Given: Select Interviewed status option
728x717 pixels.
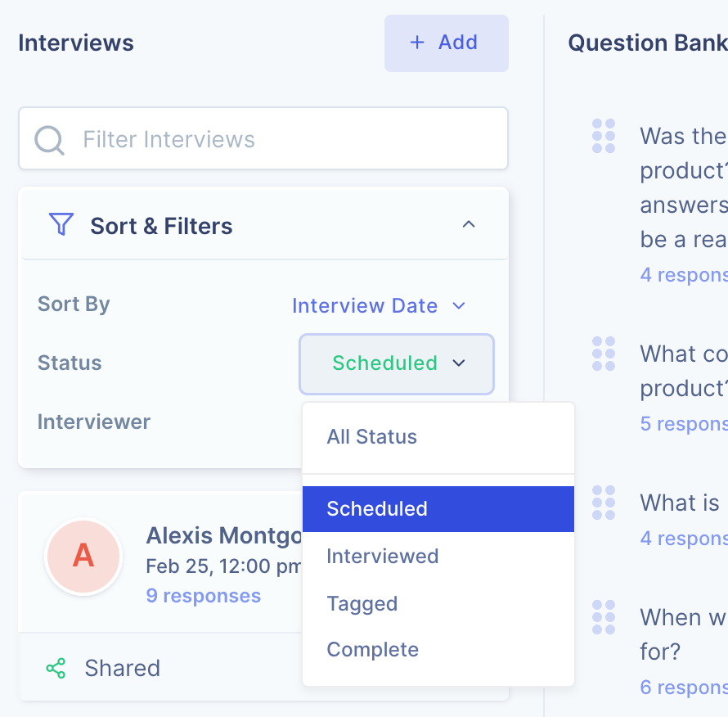Looking at the screenshot, I should point(438,557).
